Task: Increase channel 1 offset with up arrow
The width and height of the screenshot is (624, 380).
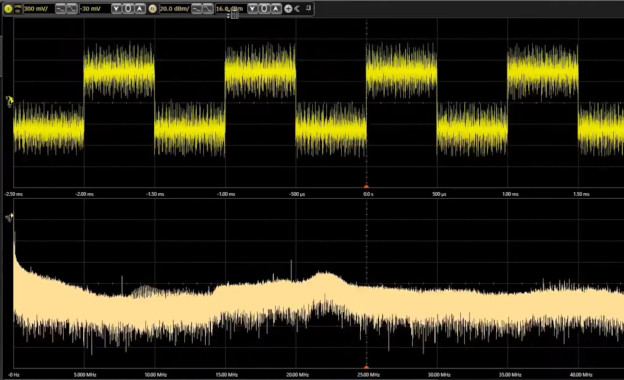Action: 140,8
